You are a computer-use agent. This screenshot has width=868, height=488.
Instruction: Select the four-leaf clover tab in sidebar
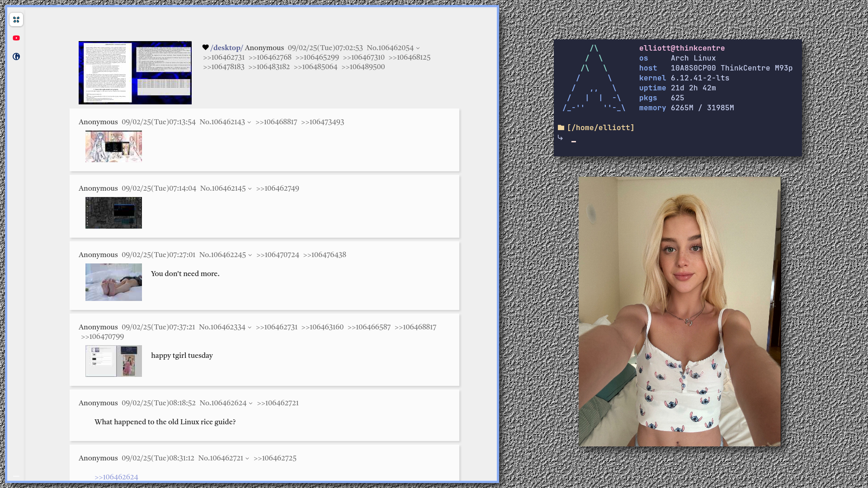(x=16, y=19)
